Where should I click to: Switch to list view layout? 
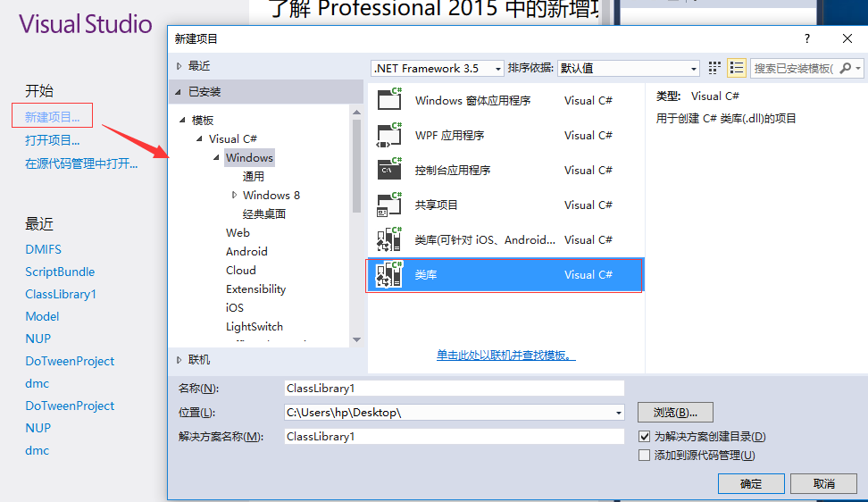[x=737, y=68]
